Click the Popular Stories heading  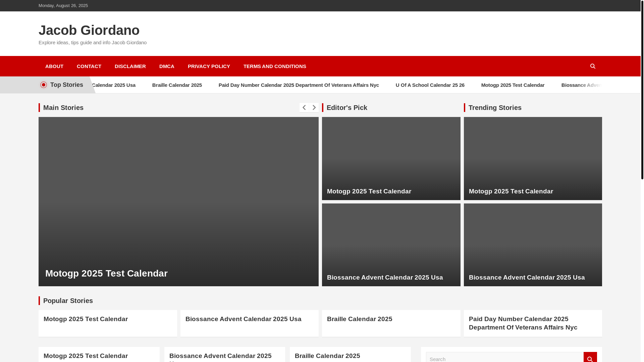click(68, 301)
